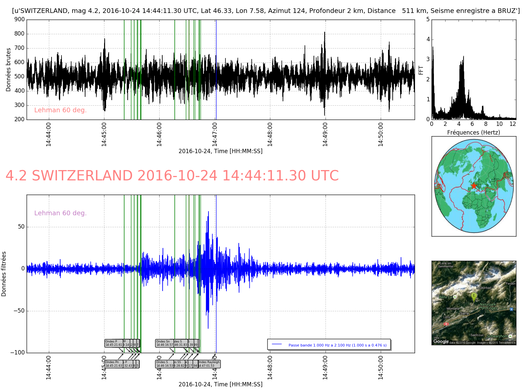
Task: Click the Ondes Rayleigh annotation box
Action: coord(209,364)
